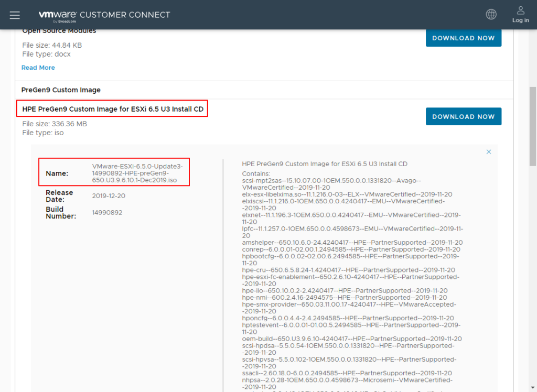The image size is (537, 392).
Task: Open the globe language selector
Action: (491, 14)
